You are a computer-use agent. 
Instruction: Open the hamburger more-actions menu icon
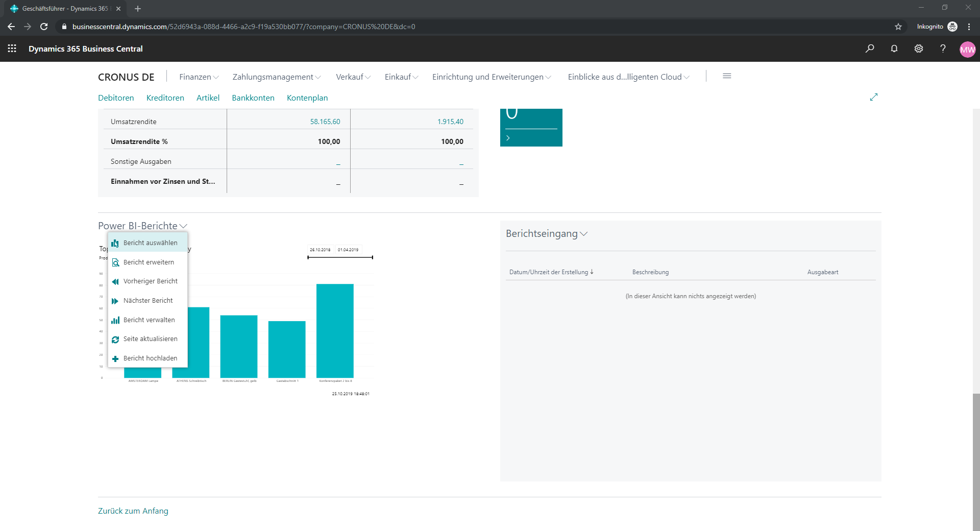(x=727, y=76)
